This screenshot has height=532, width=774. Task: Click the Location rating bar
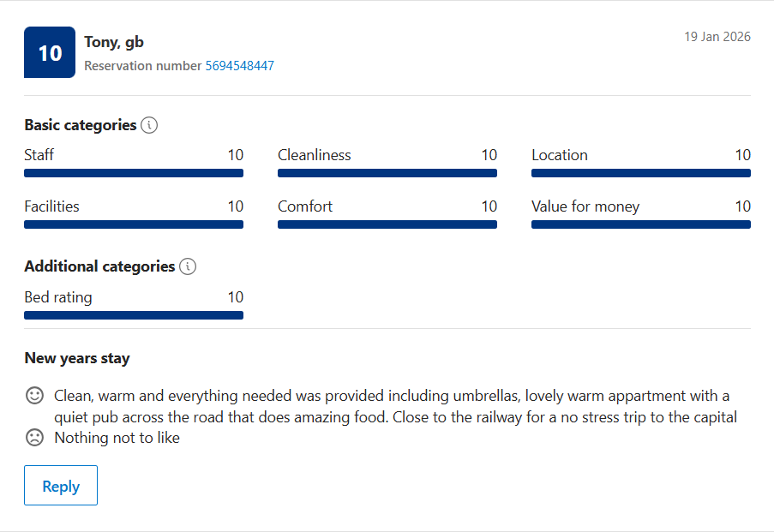[x=641, y=173]
